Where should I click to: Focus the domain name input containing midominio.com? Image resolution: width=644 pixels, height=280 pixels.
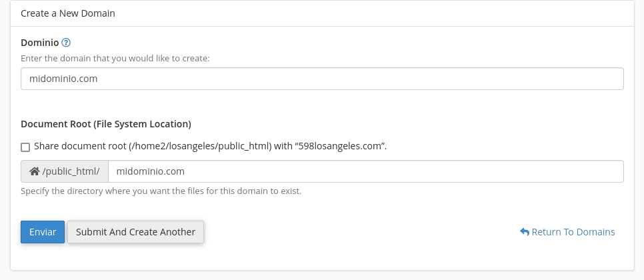(322, 79)
